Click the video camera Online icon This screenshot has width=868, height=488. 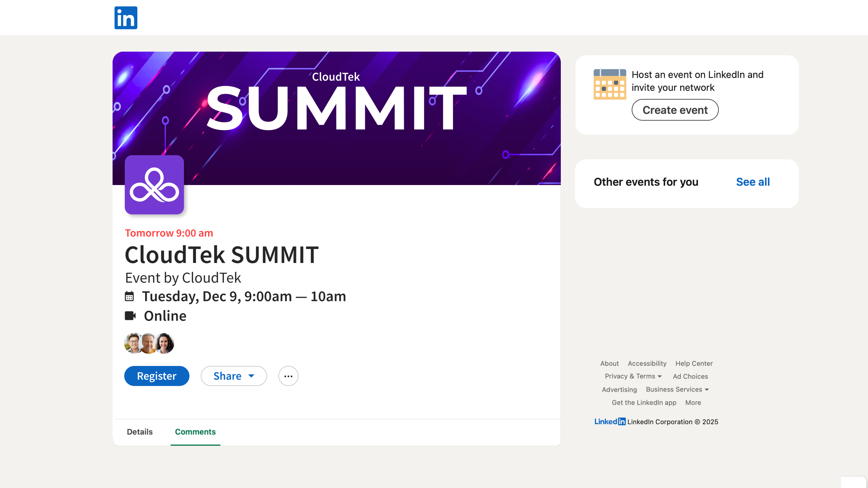coord(130,316)
